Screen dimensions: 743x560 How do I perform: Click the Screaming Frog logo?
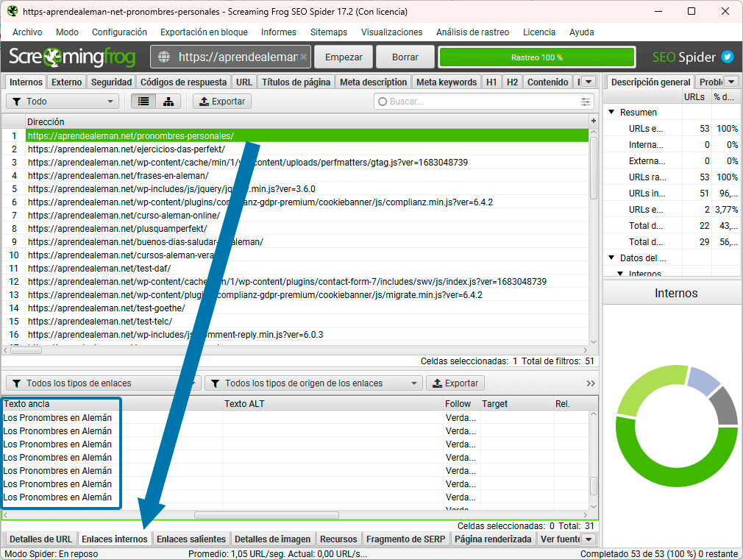72,57
